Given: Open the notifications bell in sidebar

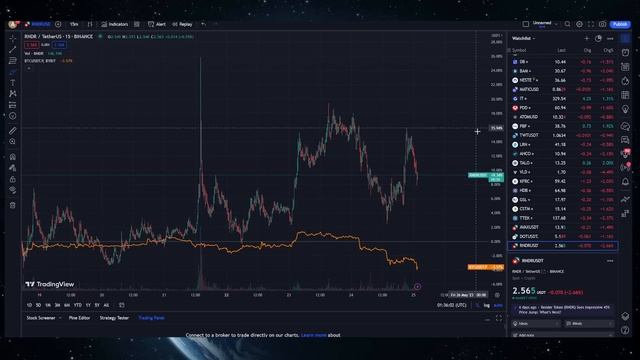Looking at the screenshot, I should point(625,182).
